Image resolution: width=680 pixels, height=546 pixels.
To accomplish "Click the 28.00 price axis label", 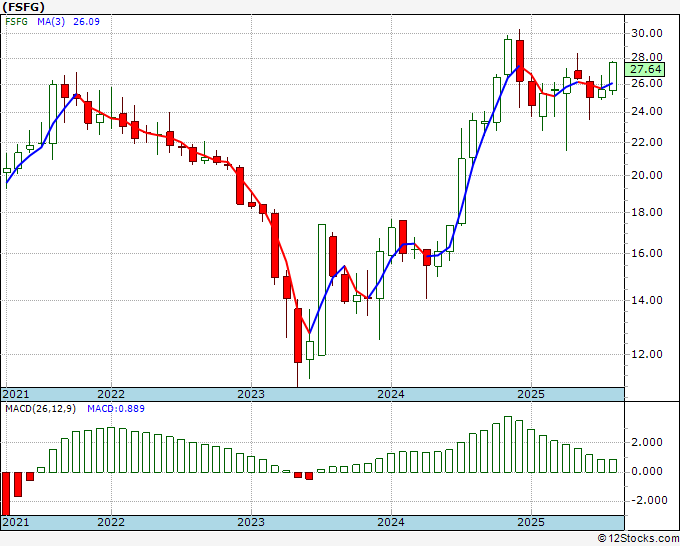I will coord(647,57).
